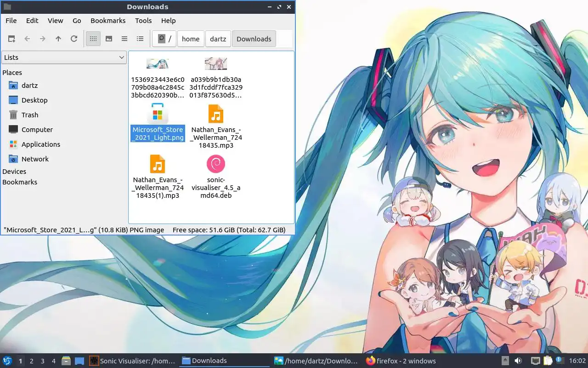Click the 16:02 panel clock
The height and width of the screenshot is (368, 588).
click(x=577, y=361)
